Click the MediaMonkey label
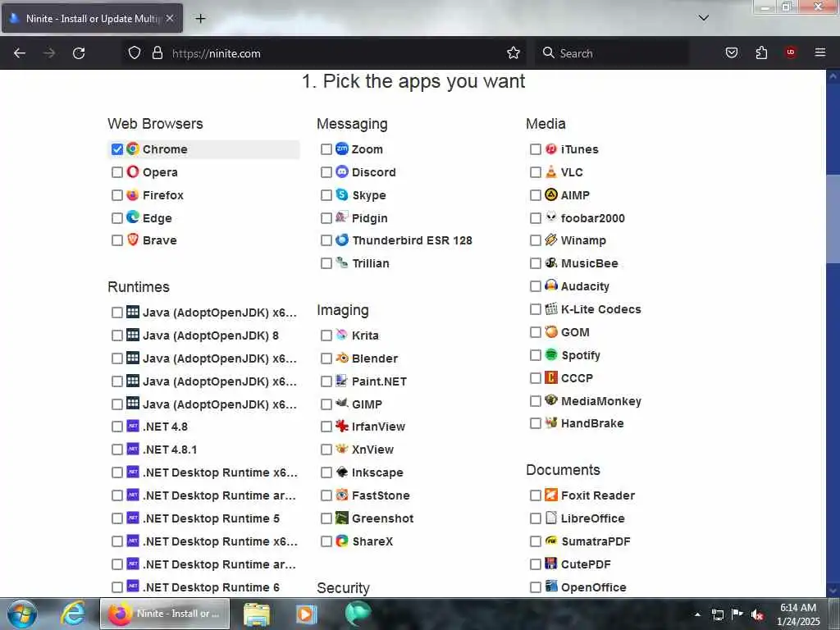This screenshot has width=840, height=630. (x=600, y=400)
